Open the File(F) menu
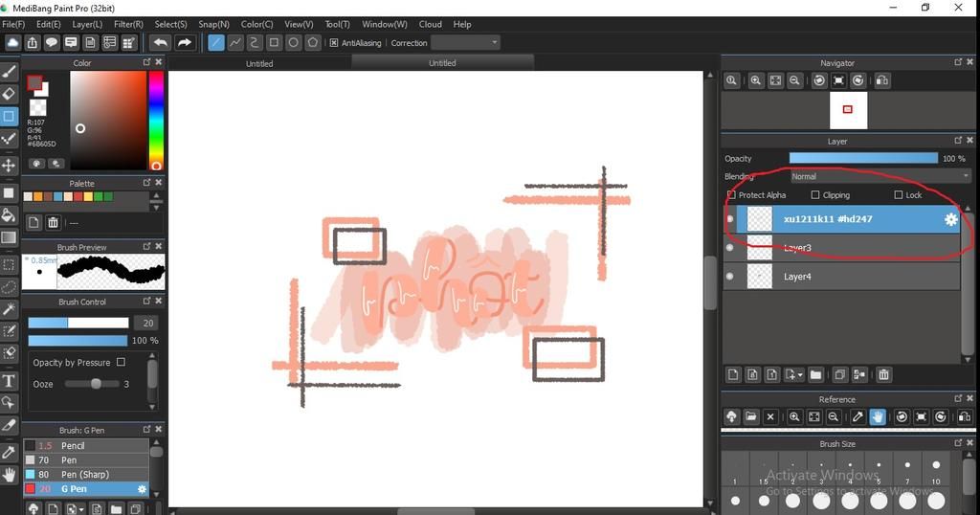This screenshot has width=980, height=515. tap(13, 24)
